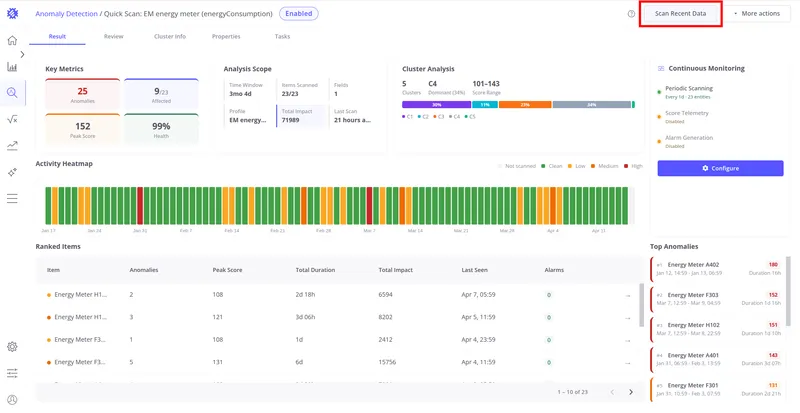
Task: Click the 99% Health metric card
Action: point(161,129)
